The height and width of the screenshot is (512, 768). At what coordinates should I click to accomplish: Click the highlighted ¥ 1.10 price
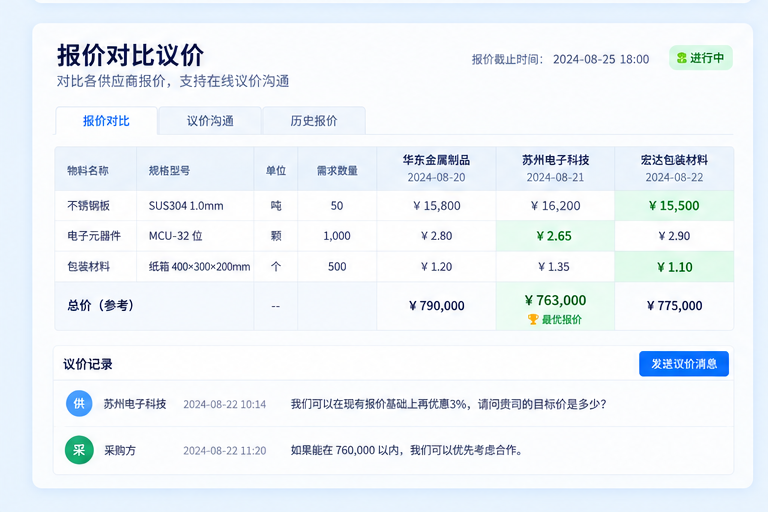pyautogui.click(x=674, y=267)
